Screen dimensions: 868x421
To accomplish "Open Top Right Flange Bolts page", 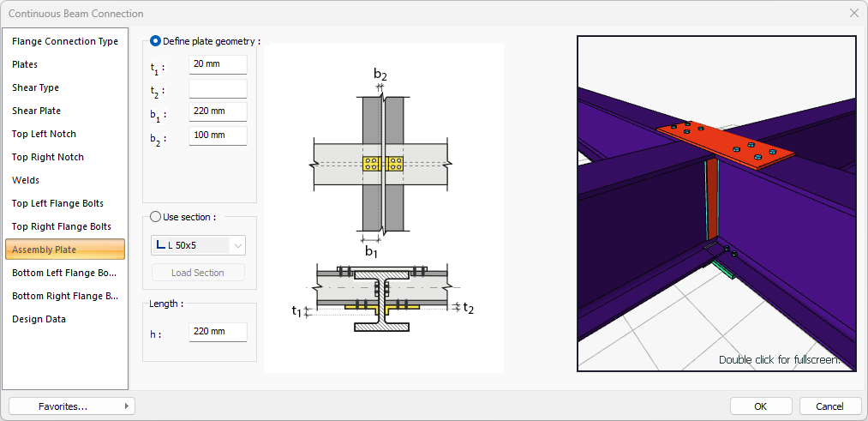I will pos(65,226).
